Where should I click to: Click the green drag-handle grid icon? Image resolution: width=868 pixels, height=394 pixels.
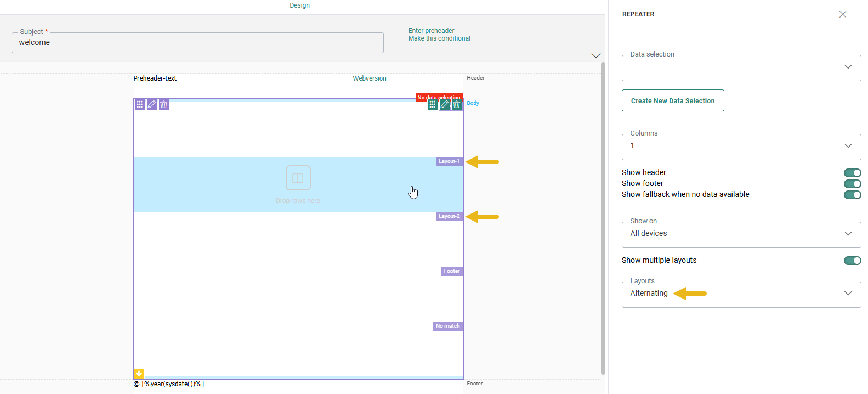pyautogui.click(x=433, y=104)
